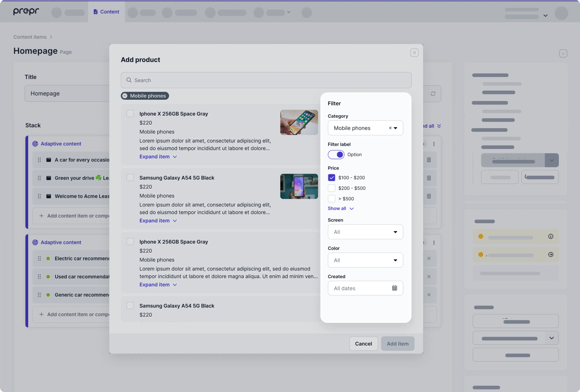Screen dimensions: 580x392
Task: Click the calendar icon in Created filter field
Action: click(x=394, y=288)
